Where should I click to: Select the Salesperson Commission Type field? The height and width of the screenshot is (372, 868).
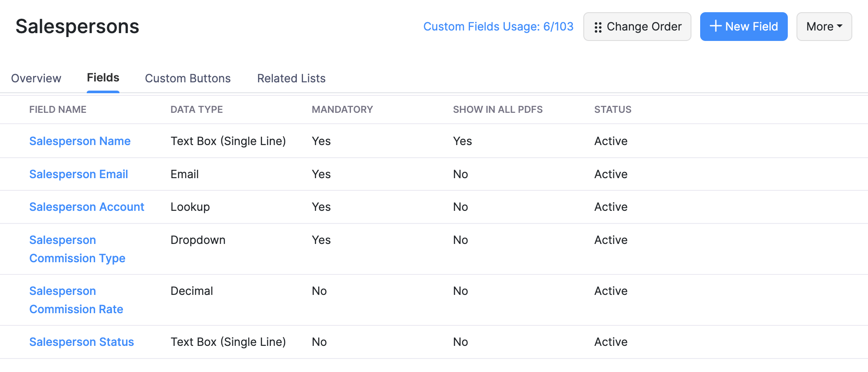[77, 249]
